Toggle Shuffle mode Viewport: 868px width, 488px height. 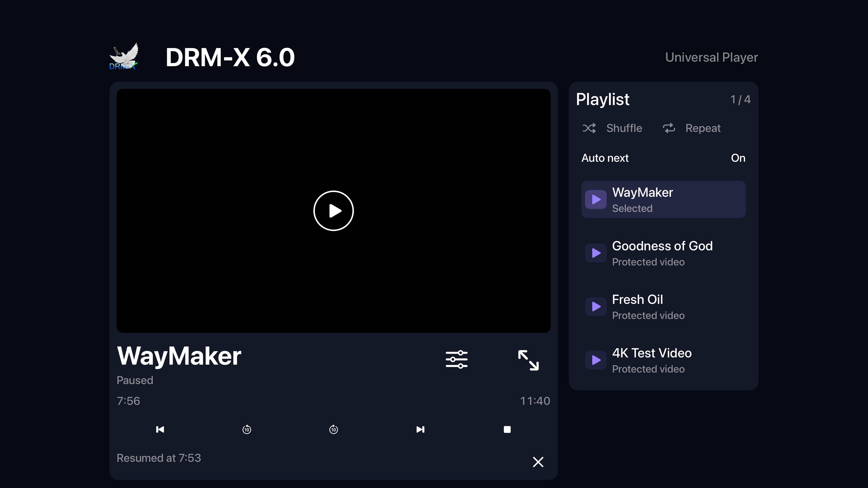click(x=612, y=128)
